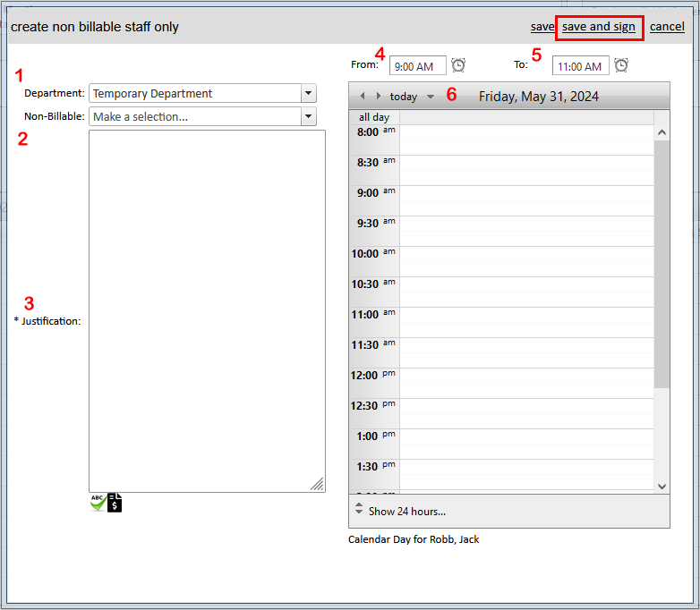700x610 pixels.
Task: Click the Show 24 hours expand icon
Action: [359, 511]
